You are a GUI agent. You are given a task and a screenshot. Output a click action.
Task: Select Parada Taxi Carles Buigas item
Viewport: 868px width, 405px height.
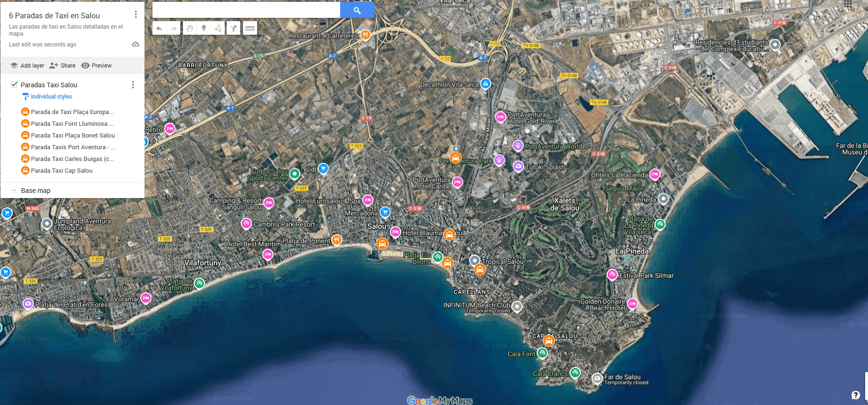[72, 159]
